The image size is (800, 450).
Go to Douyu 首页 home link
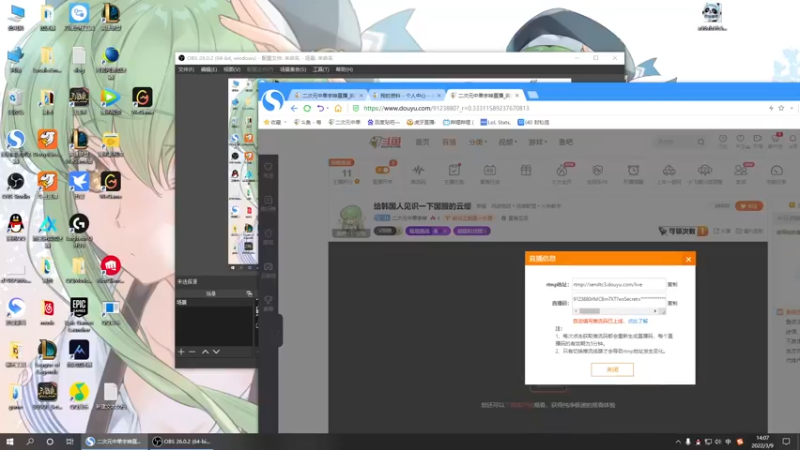pyautogui.click(x=422, y=142)
